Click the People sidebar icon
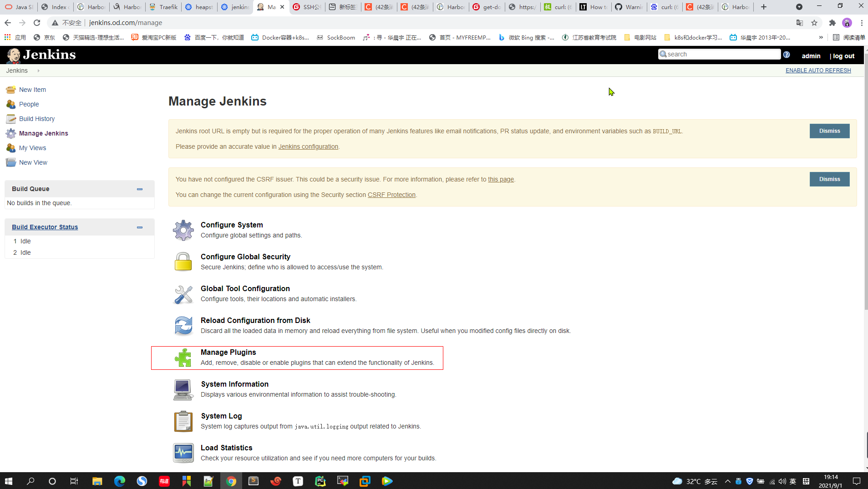 coord(11,104)
